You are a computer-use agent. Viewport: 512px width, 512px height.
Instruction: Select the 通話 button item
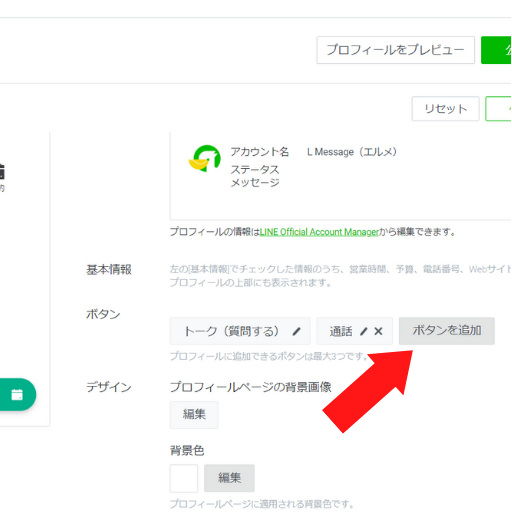354,331
